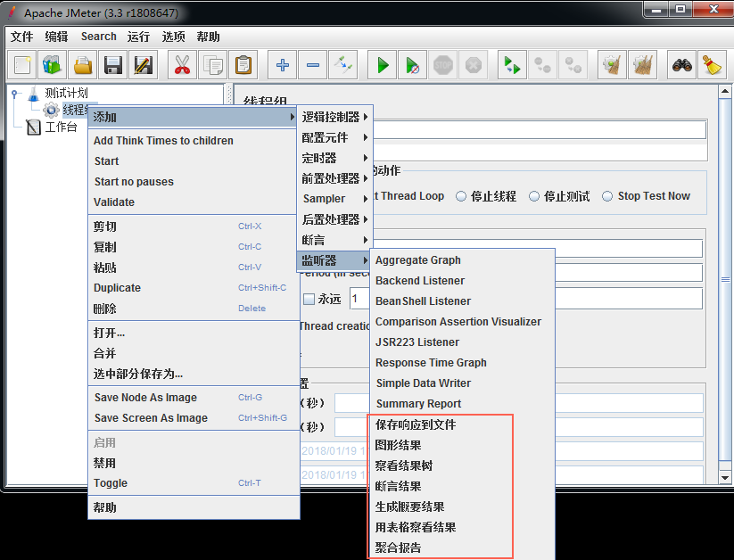Open the 文件 menu
The height and width of the screenshot is (560, 734).
[x=22, y=37]
